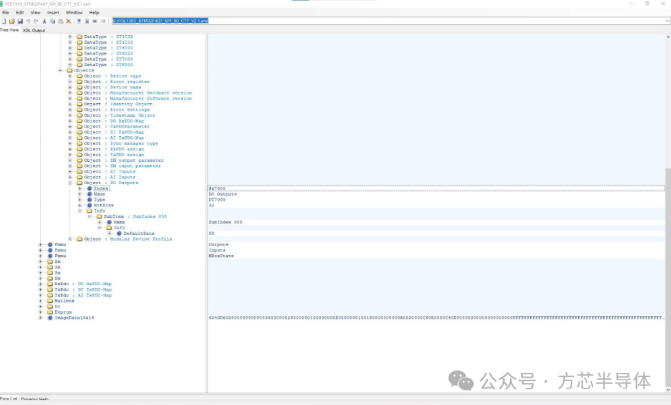The width and height of the screenshot is (671, 405).
Task: Click the Save floppy disk icon
Action: [20, 21]
